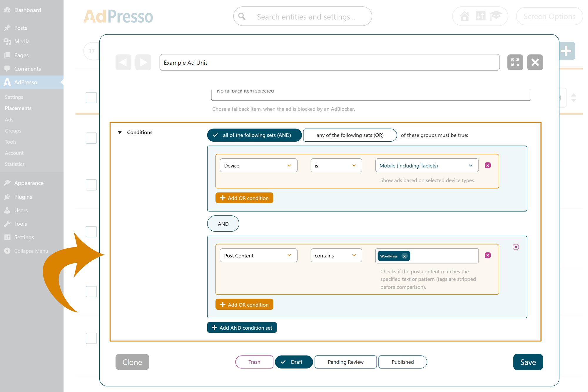The width and height of the screenshot is (588, 392).
Task: Click Add AND condition set button
Action: [242, 328]
